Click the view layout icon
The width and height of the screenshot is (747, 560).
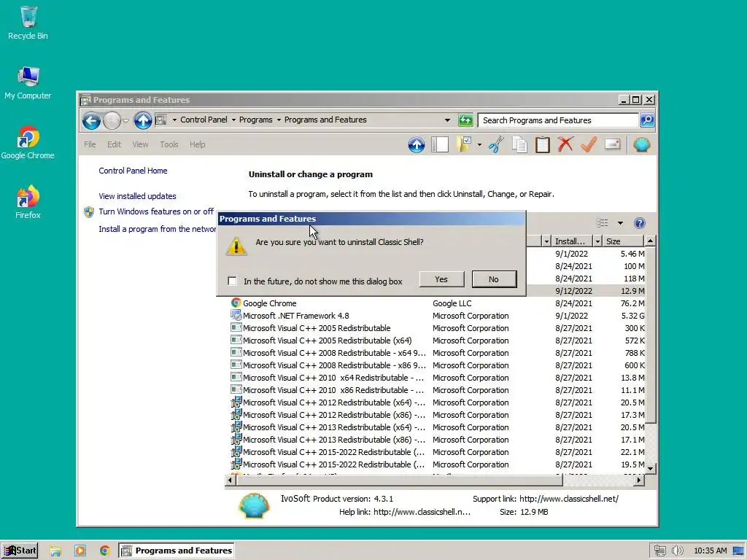[602, 223]
